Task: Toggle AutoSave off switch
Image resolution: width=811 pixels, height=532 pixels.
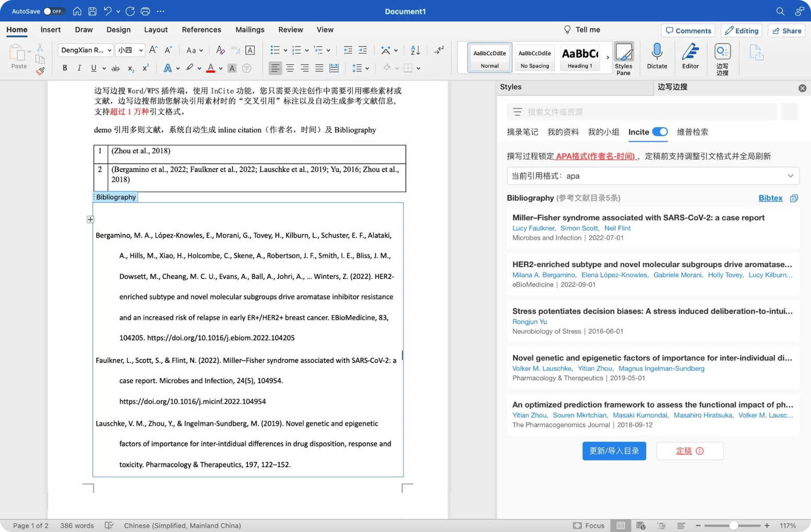Action: [54, 11]
